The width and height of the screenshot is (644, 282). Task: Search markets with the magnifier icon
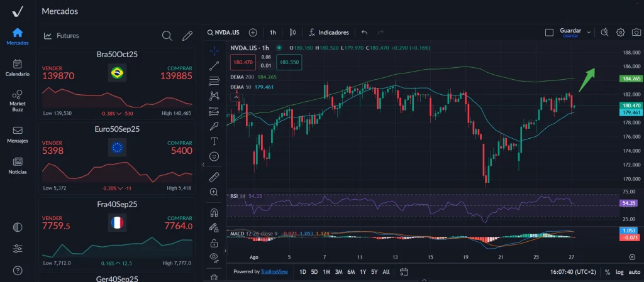coord(167,36)
